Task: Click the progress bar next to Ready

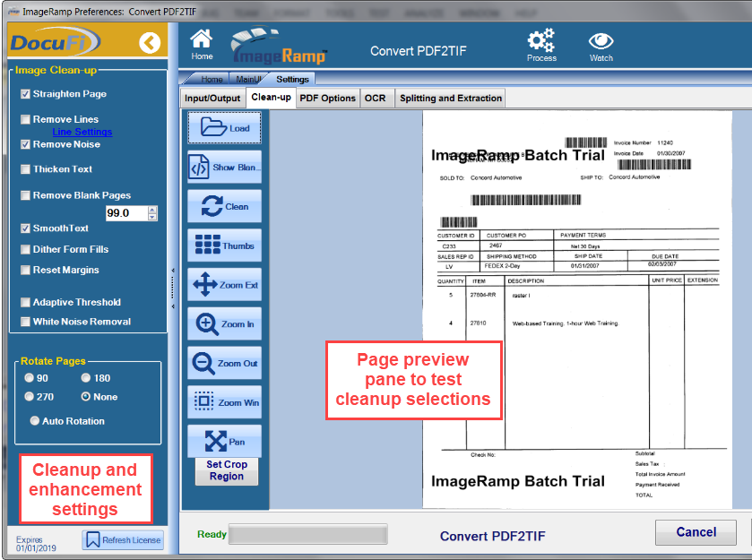Action: 308,534
